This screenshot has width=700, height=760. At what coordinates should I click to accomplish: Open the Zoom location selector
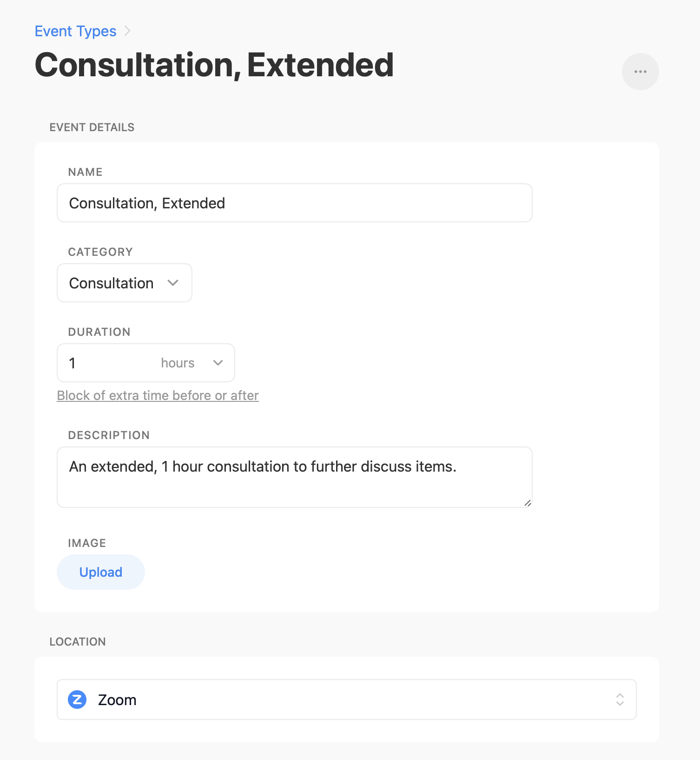[x=346, y=700]
